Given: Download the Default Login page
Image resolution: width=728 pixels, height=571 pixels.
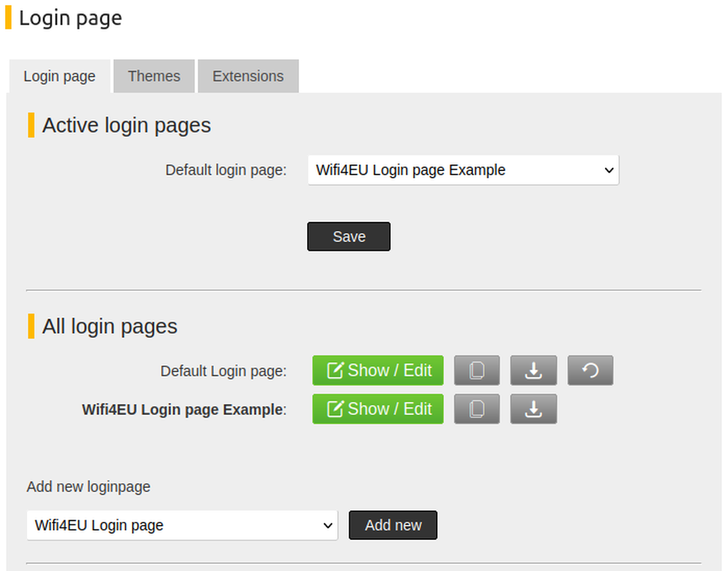Looking at the screenshot, I should 533,370.
